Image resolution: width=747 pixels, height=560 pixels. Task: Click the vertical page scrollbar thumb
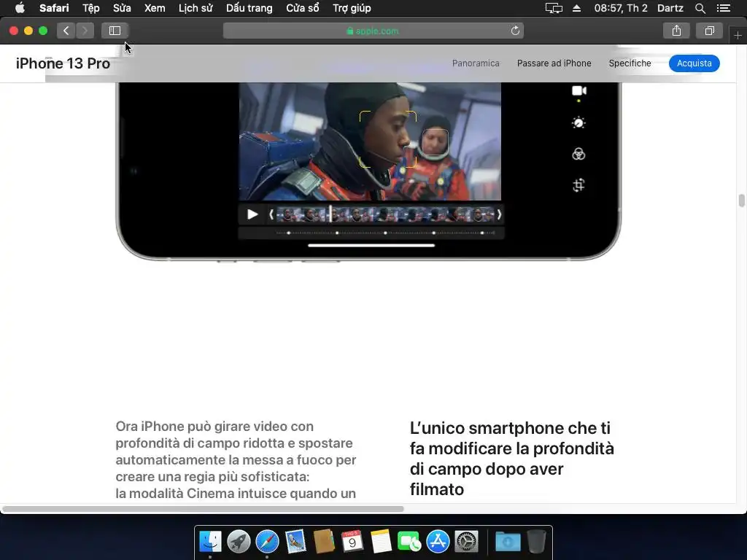tap(741, 201)
